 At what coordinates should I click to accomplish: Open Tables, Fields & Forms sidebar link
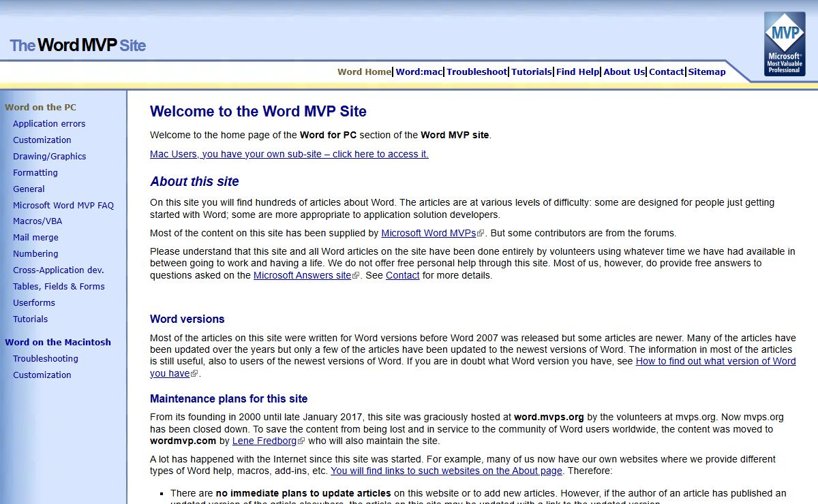click(59, 287)
